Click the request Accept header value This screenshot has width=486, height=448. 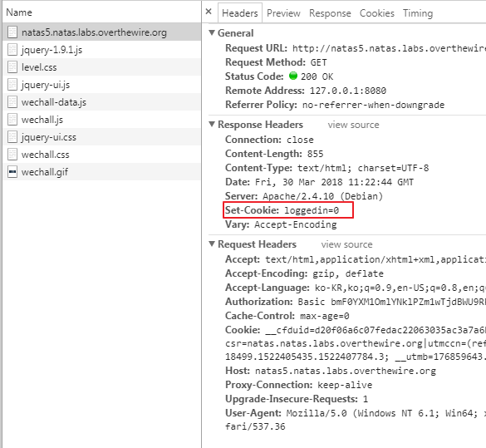pos(376,259)
